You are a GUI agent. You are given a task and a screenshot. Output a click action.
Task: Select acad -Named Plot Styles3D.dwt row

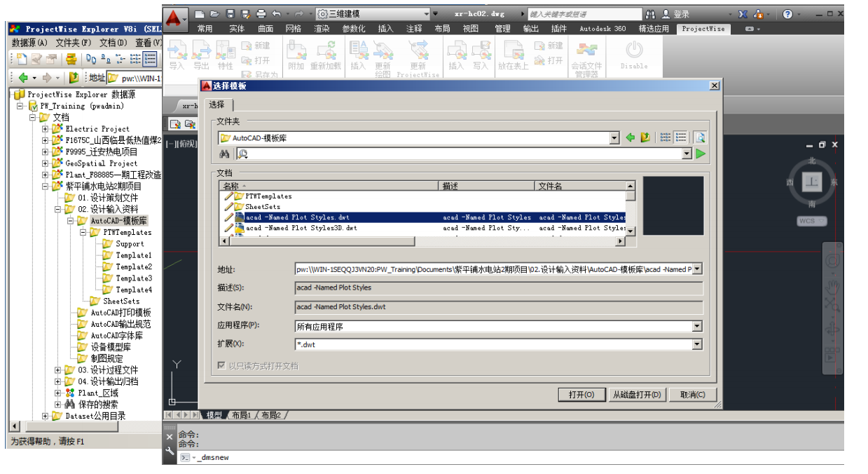422,228
